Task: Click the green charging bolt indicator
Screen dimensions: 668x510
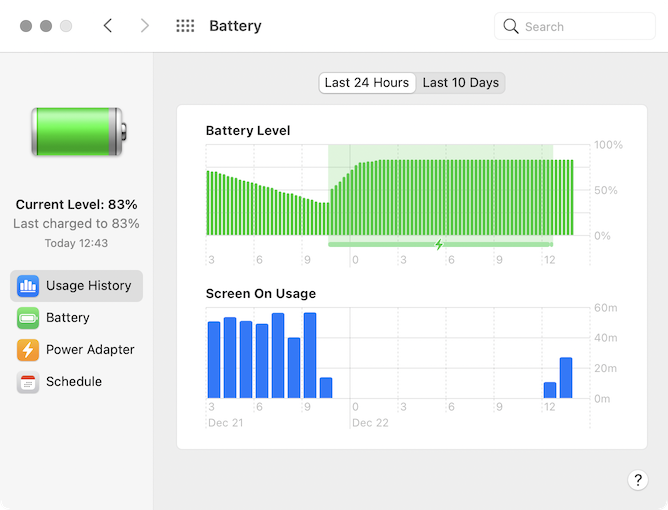Action: click(x=439, y=244)
